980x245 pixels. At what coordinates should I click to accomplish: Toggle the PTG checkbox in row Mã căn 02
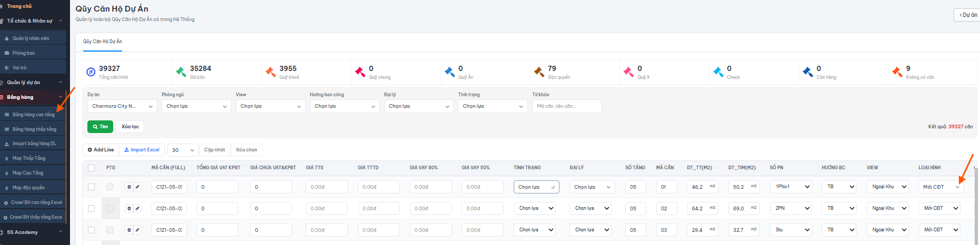coord(109,208)
